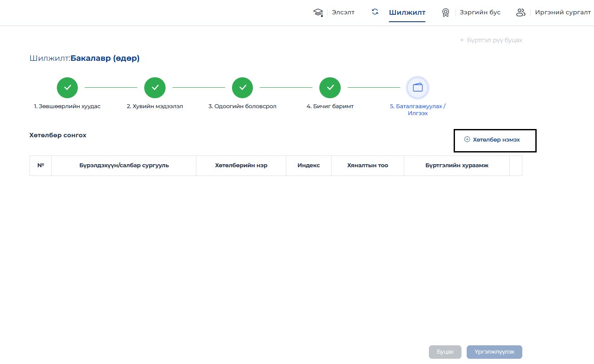Click the Хөтөлбөрийн нэр column header
The height and width of the screenshot is (364, 594).
(241, 165)
